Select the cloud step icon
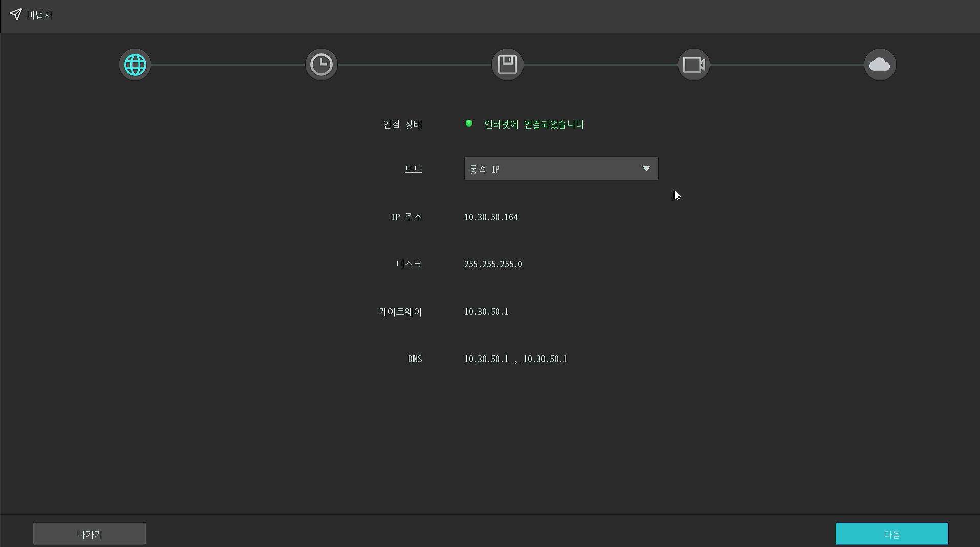Viewport: 980px width, 547px height. click(880, 65)
